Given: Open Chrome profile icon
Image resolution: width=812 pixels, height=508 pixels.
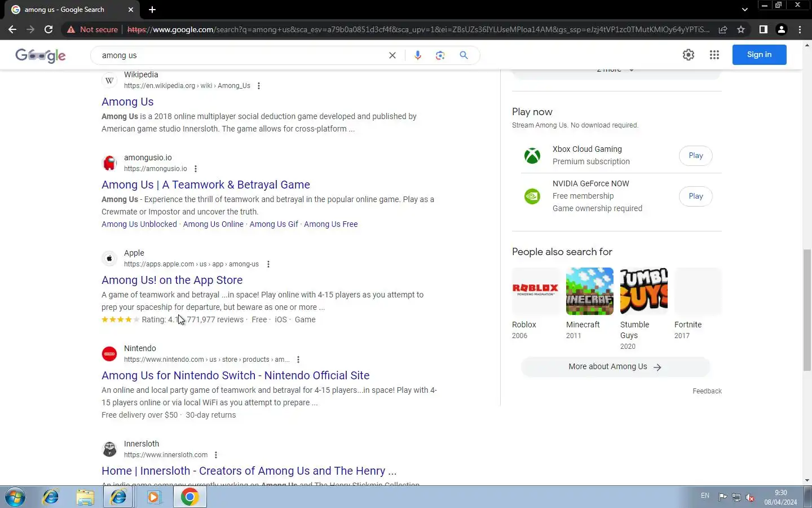Looking at the screenshot, I should [x=782, y=29].
